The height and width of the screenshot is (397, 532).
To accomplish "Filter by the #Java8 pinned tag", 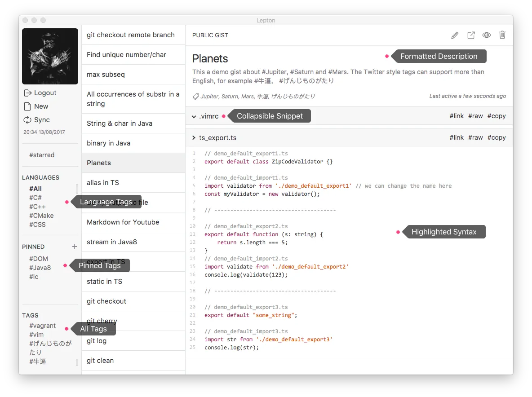I will coord(40,268).
